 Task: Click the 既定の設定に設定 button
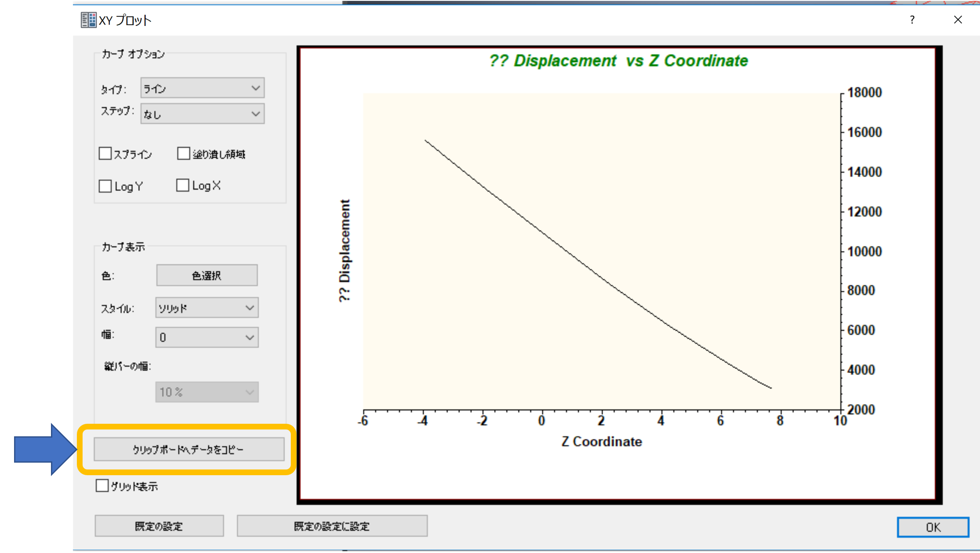point(332,526)
